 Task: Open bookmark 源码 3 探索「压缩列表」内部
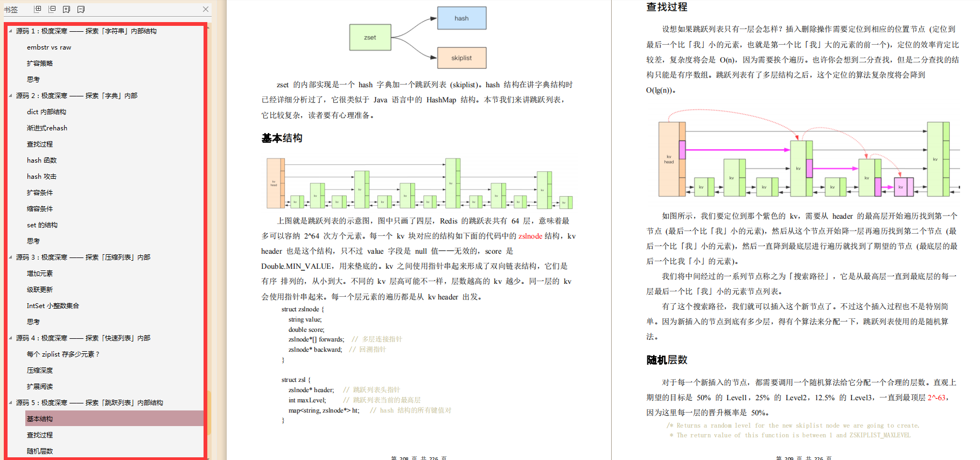83,257
